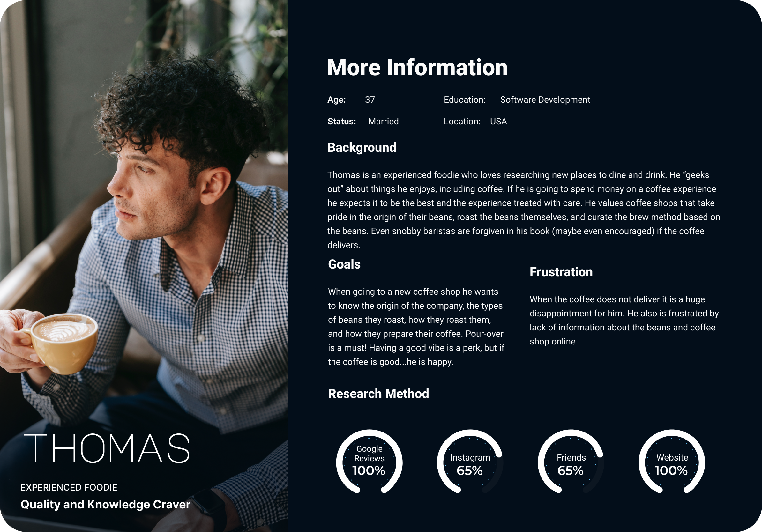
Task: Click the Goals paragraph about coffee shops
Action: point(416,327)
